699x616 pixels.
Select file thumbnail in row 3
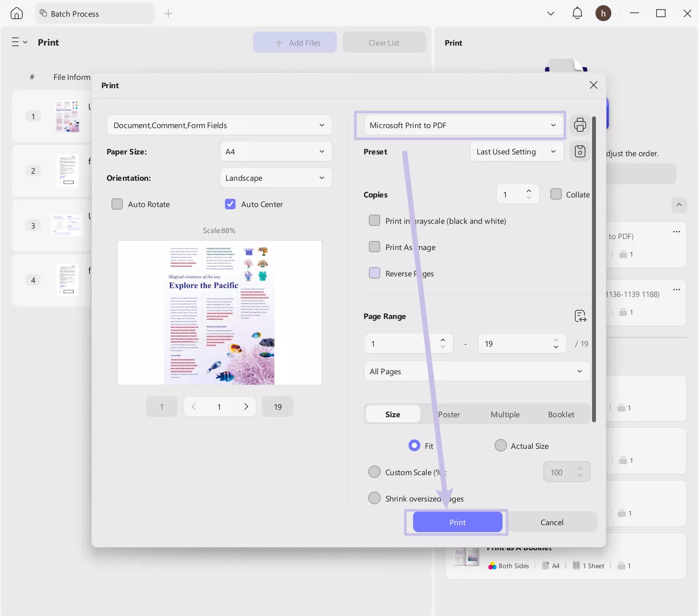tap(67, 226)
